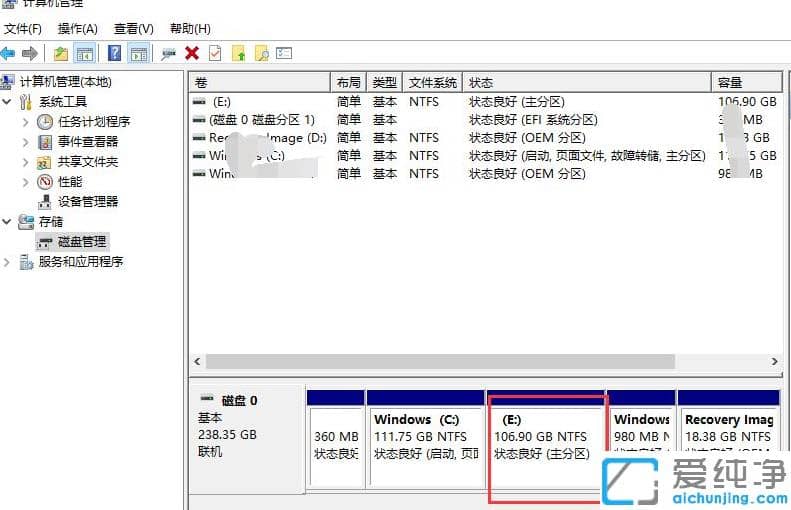The image size is (791, 510).
Task: Click the rightmost list settings toolbar icon
Action: pos(284,53)
